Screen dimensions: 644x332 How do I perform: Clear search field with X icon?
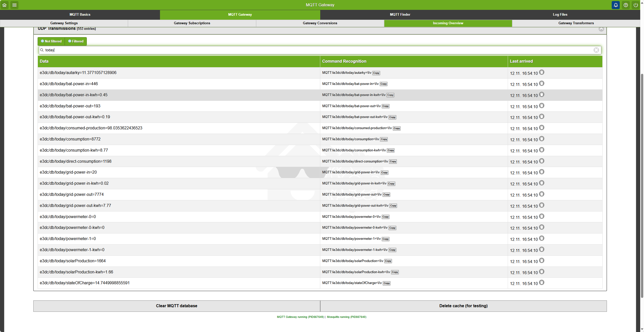[596, 50]
